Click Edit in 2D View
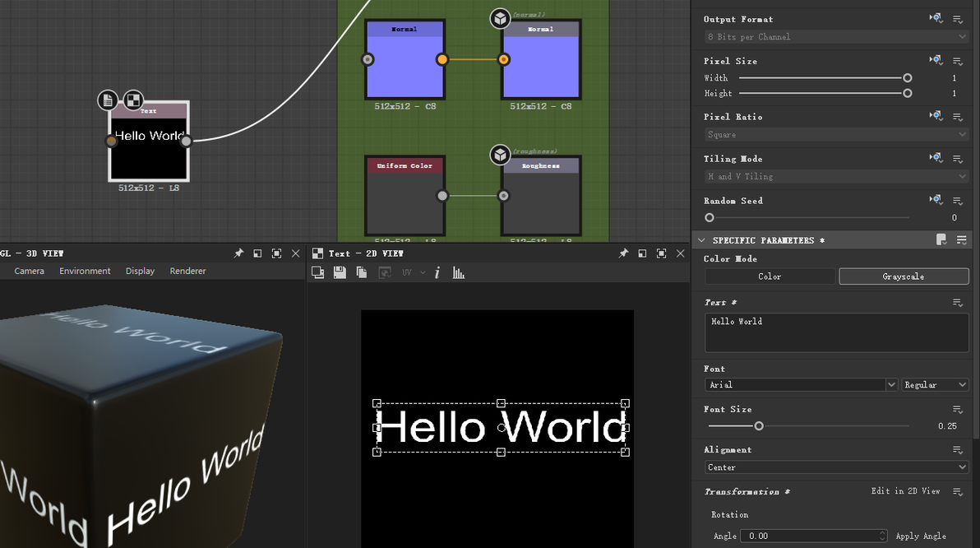The image size is (980, 548). coord(905,491)
